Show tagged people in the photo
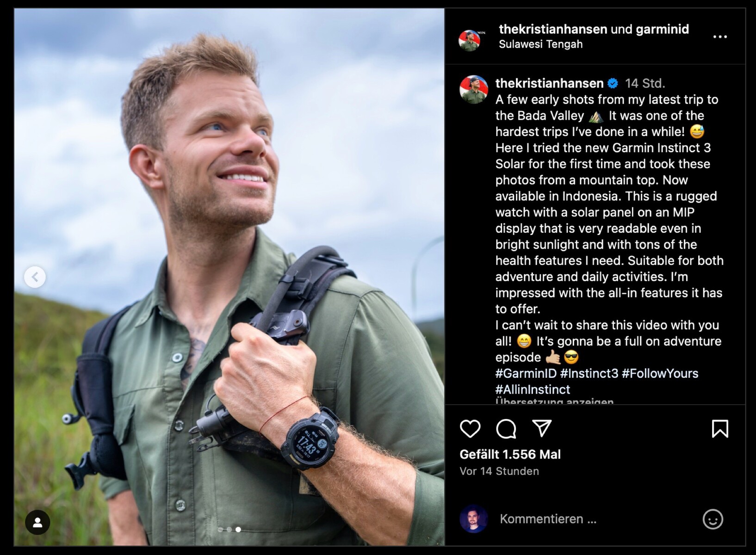Viewport: 756px width, 555px height. point(37,522)
